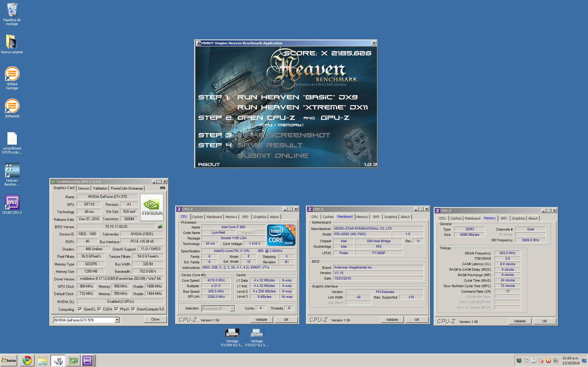Select the Nueva carpeta folder icon
Screen dimensions: 588x367
(12, 44)
